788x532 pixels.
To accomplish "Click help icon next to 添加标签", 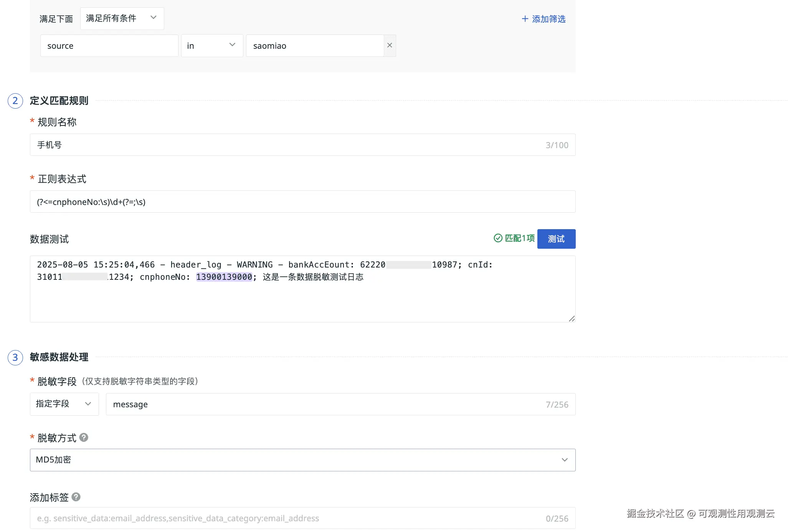I will coord(76,497).
